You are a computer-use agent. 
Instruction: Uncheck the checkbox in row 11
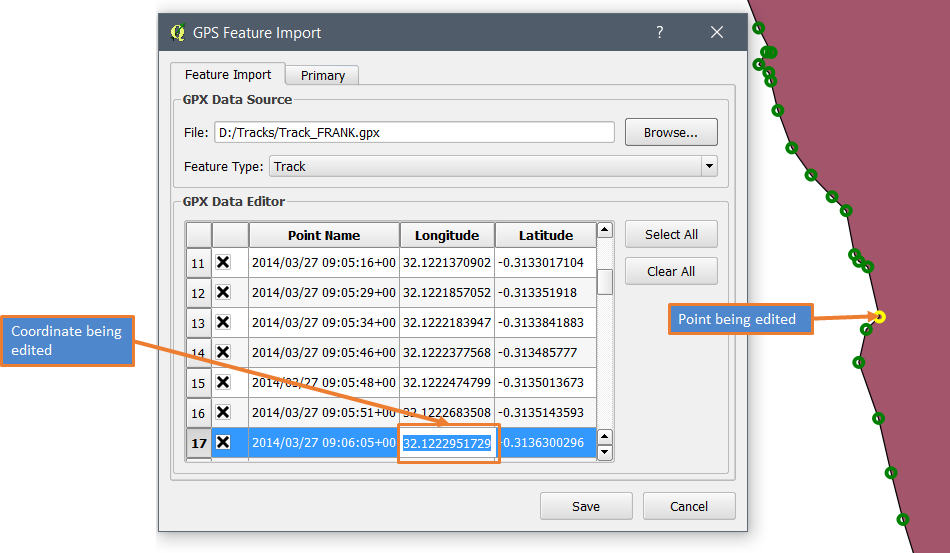[x=223, y=262]
